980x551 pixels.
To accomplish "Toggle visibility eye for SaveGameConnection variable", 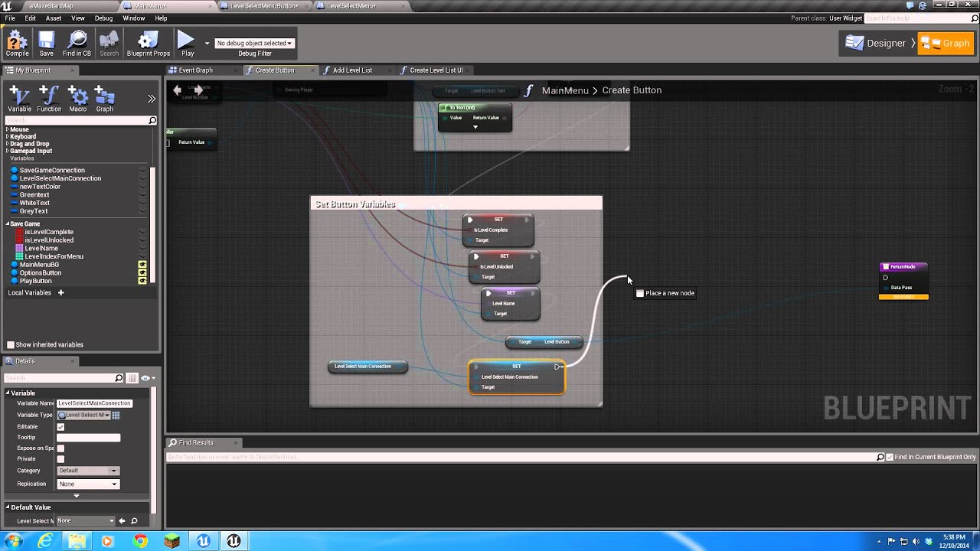I will pyautogui.click(x=142, y=170).
